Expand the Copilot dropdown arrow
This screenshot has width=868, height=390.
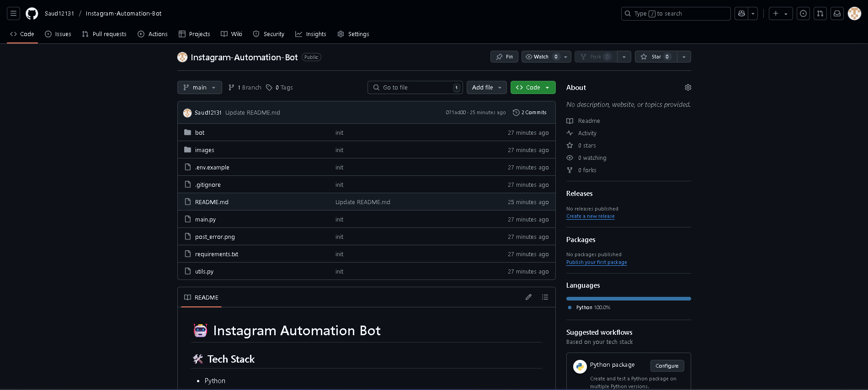pos(753,14)
